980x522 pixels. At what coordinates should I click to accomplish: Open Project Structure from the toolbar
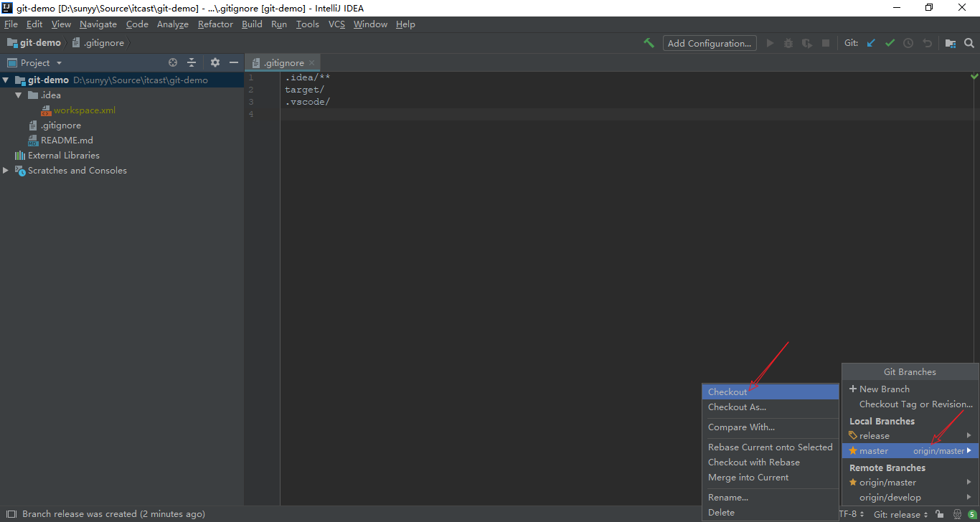pos(950,43)
